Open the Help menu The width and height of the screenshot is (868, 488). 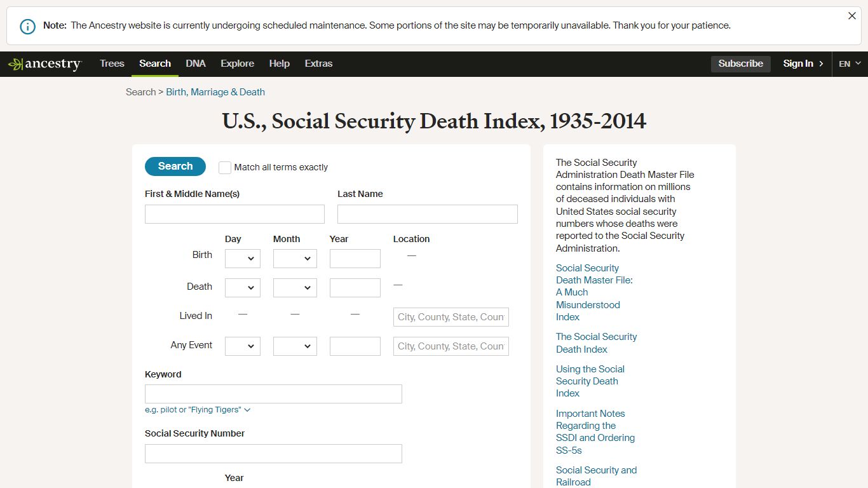point(279,64)
